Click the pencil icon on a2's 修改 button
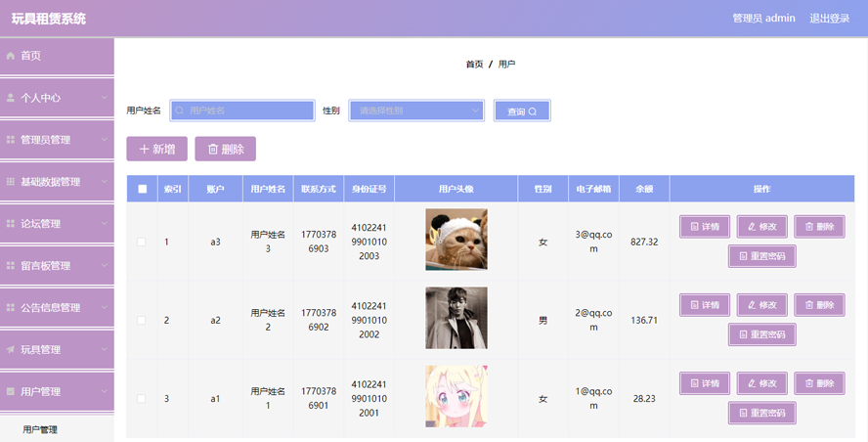Viewport: 868px width, 442px height. (752, 305)
